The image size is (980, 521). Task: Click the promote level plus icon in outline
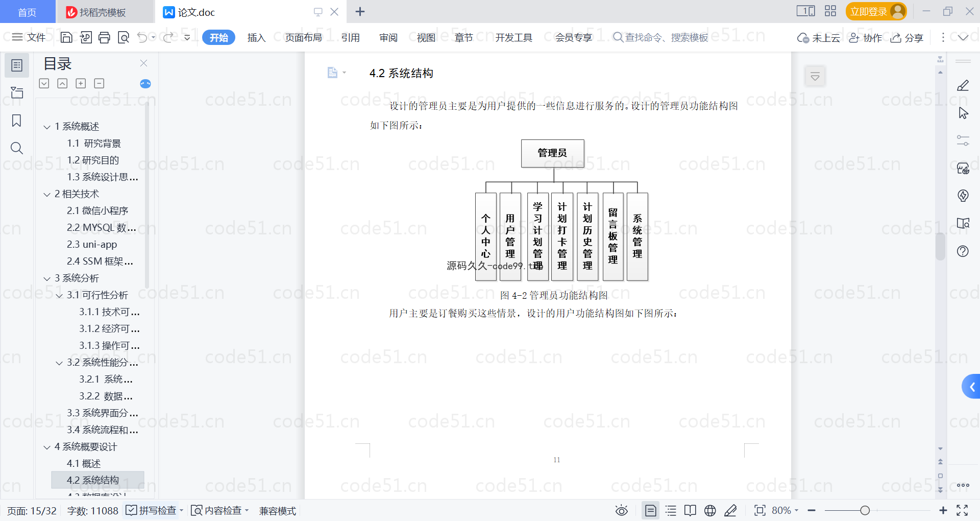81,83
